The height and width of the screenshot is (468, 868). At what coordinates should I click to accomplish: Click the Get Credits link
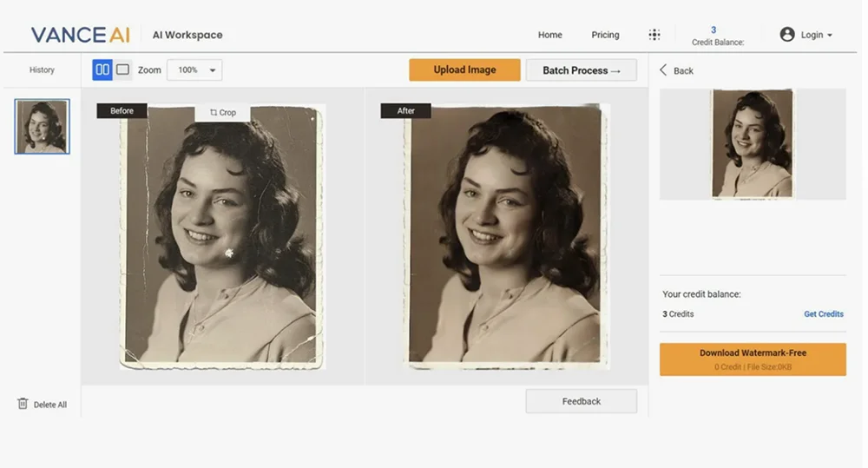[823, 314]
